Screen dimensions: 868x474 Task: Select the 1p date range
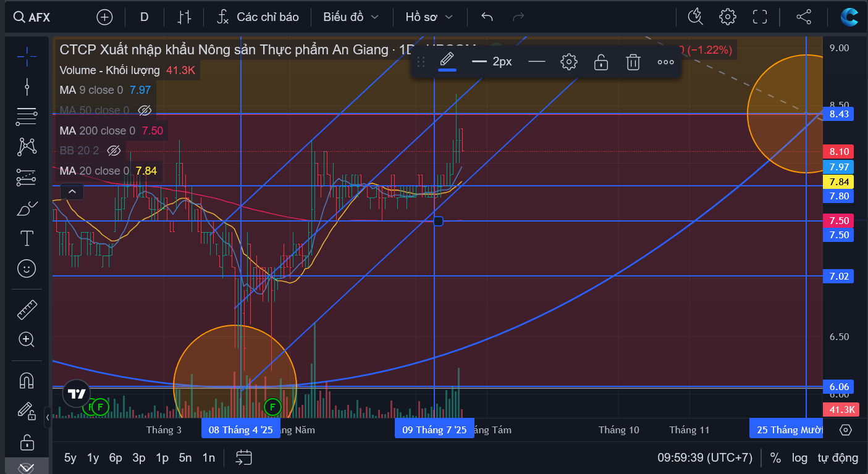click(162, 457)
